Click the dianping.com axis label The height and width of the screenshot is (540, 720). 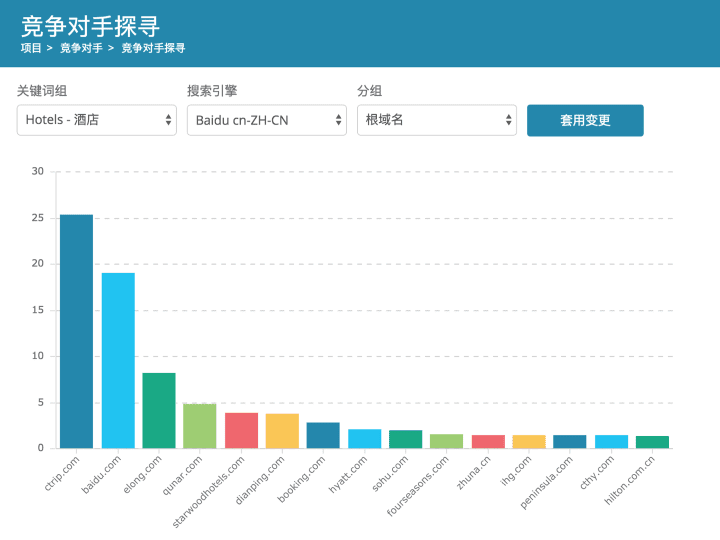[259, 480]
